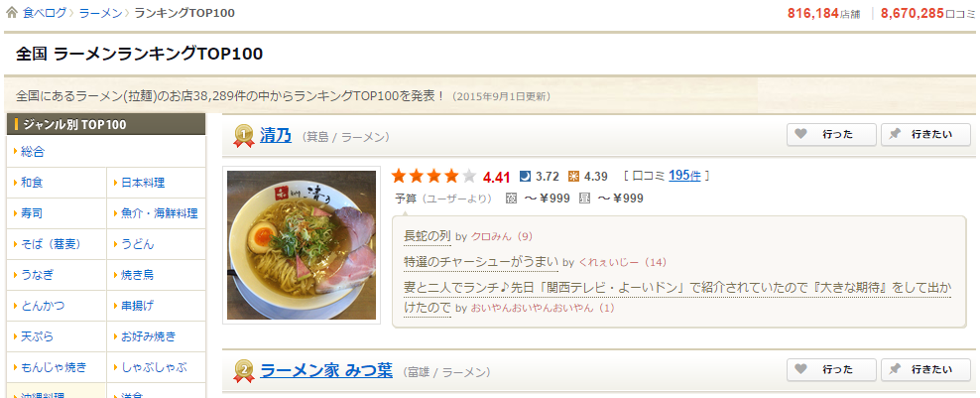
Task: Click the heart icon for ラーメン家 みつ葉
Action: 801,369
